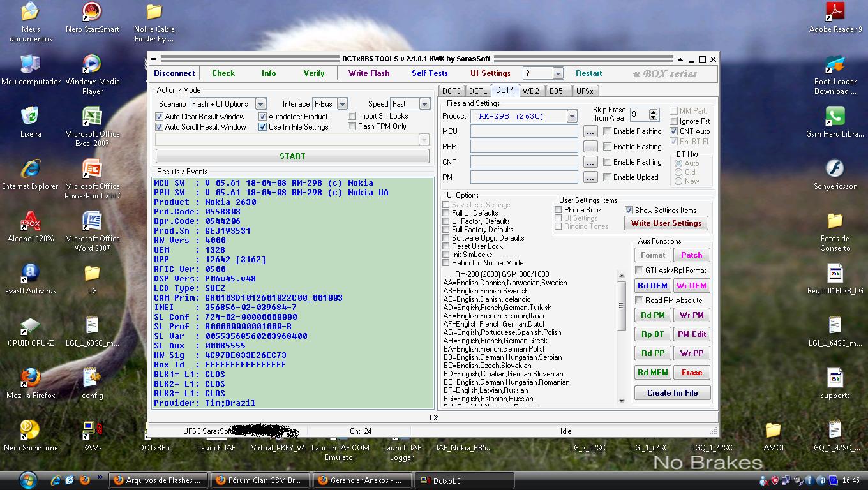Viewport: 868px width, 490px height.
Task: Switch to the UFSx tab
Action: coord(585,91)
